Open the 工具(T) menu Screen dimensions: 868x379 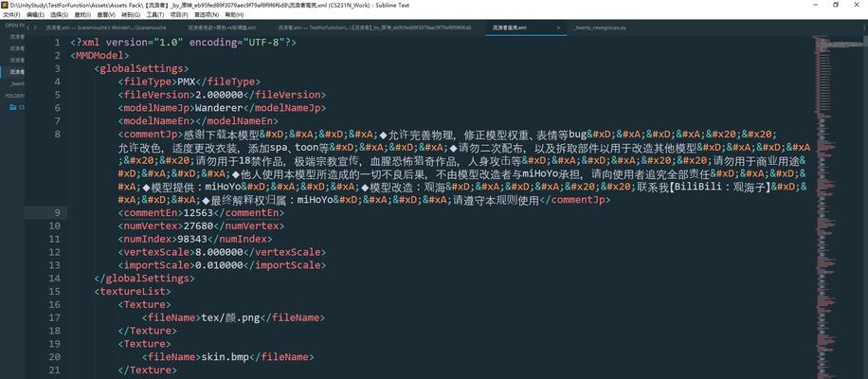click(x=155, y=15)
